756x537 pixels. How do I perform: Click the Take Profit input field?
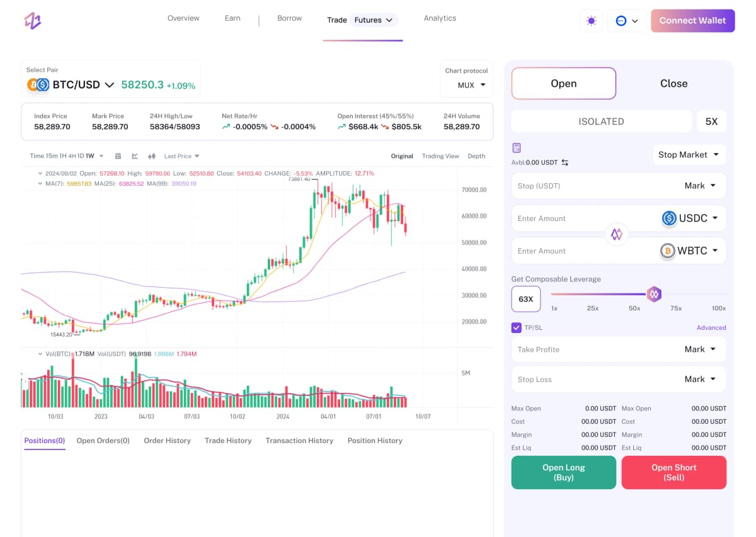click(x=592, y=349)
